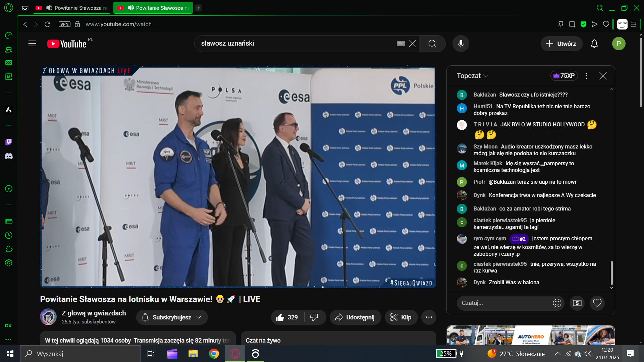Open YouTube notifications bell

pyautogui.click(x=594, y=44)
